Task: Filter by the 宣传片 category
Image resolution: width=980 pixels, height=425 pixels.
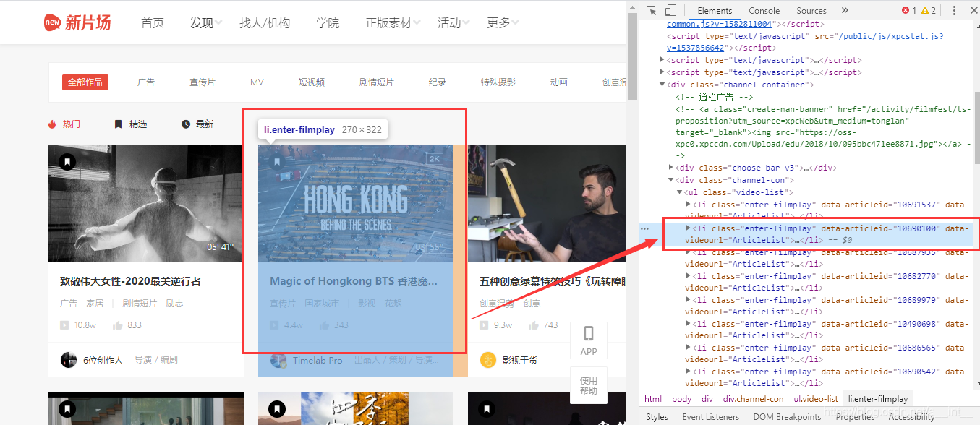Action: (x=203, y=82)
